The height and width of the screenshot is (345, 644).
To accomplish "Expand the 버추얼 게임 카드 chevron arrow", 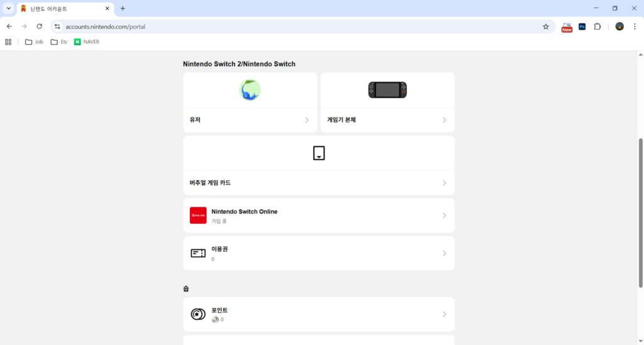I will click(444, 183).
